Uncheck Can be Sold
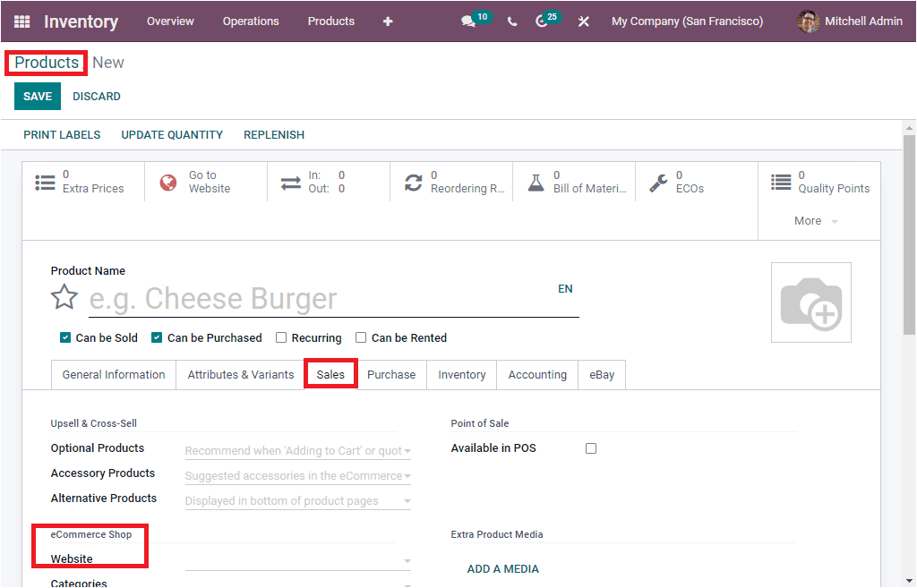 click(x=64, y=337)
